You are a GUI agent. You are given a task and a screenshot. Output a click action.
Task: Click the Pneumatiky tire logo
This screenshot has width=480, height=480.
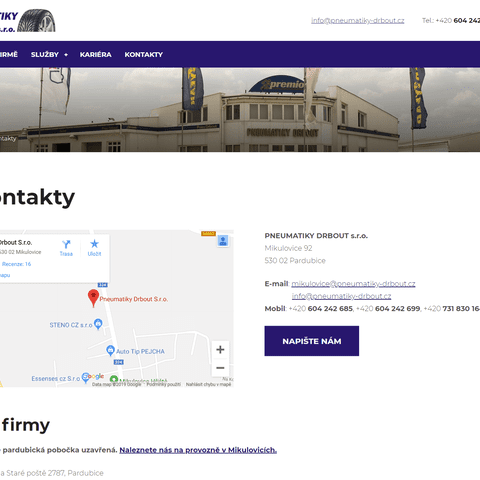[28, 21]
